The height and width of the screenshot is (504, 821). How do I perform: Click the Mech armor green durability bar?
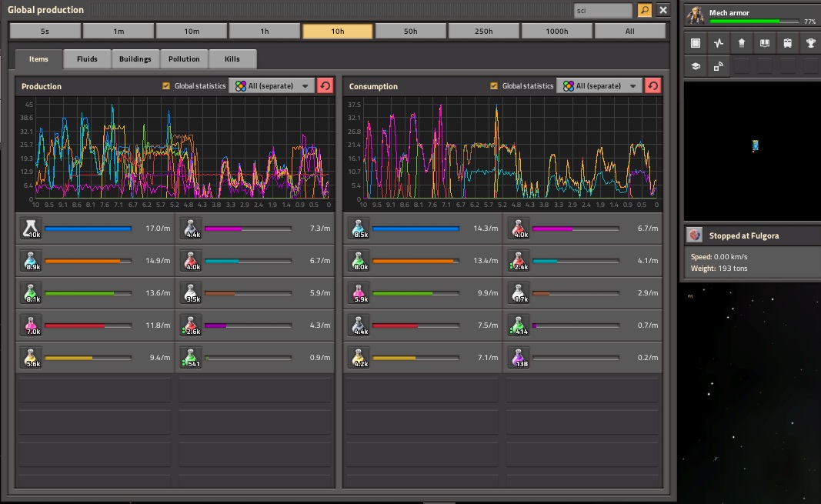coord(755,22)
